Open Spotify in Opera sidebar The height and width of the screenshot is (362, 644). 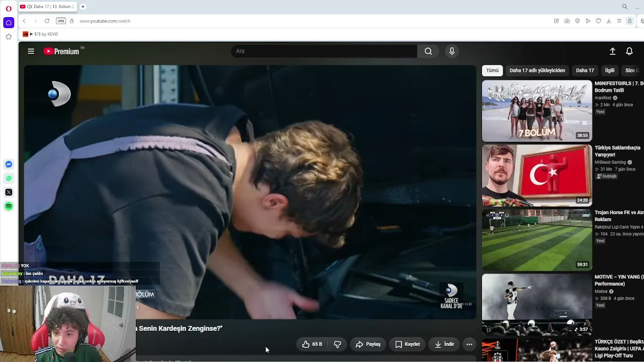pyautogui.click(x=9, y=206)
